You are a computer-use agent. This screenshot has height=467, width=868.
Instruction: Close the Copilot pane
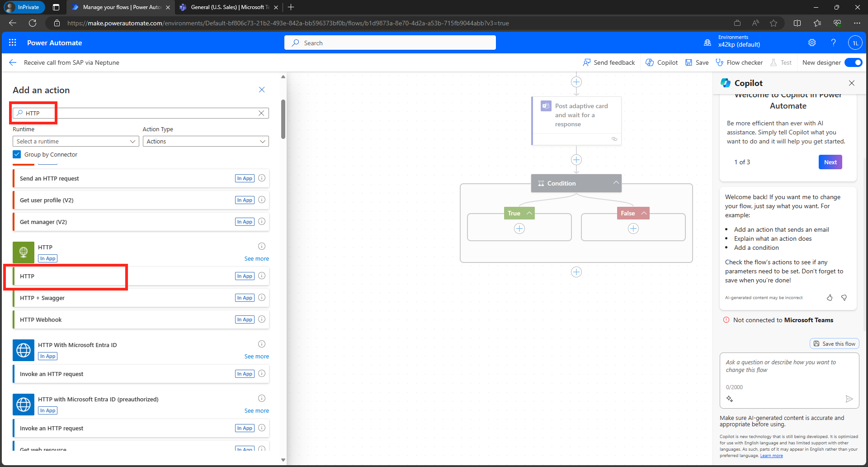pyautogui.click(x=852, y=83)
